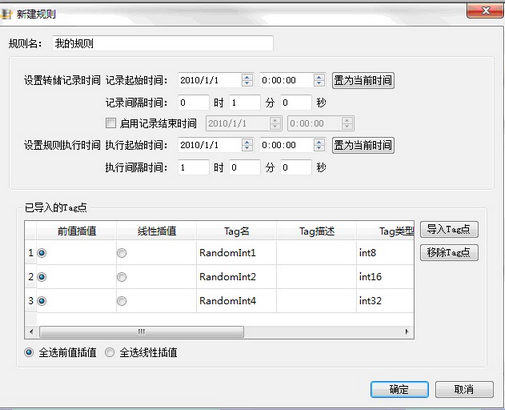The height and width of the screenshot is (410, 505).
Task: Select 前值插值 radio for RandomInt2 row
Action: (42, 277)
